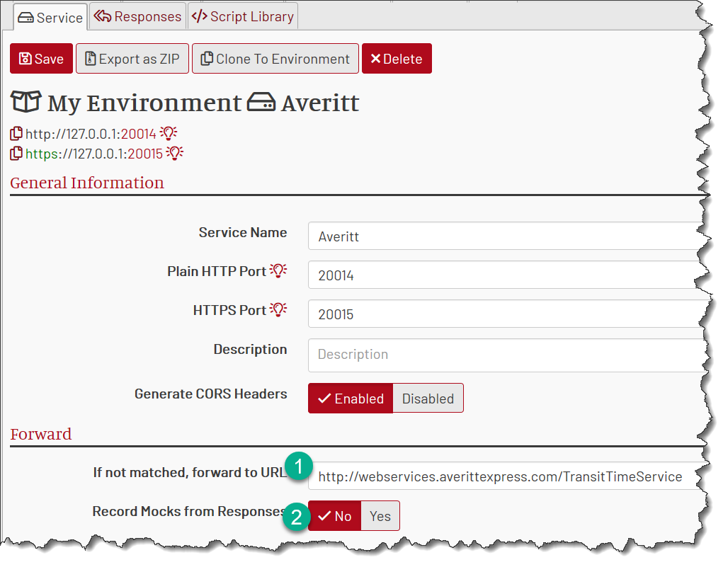Click the Save button
Screen dimensions: 728x567
point(41,59)
